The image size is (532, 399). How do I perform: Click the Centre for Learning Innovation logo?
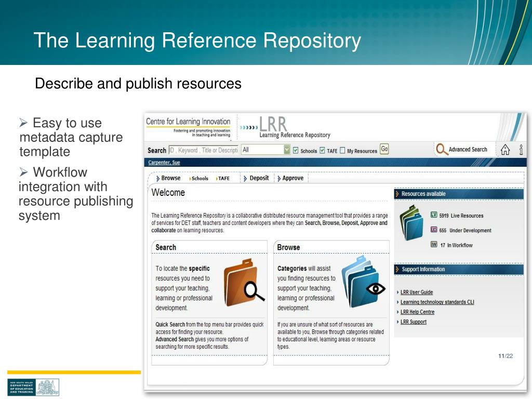pos(188,127)
